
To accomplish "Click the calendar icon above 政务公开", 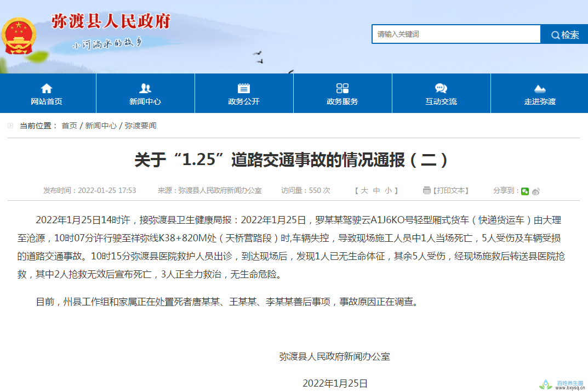I will pos(244,88).
